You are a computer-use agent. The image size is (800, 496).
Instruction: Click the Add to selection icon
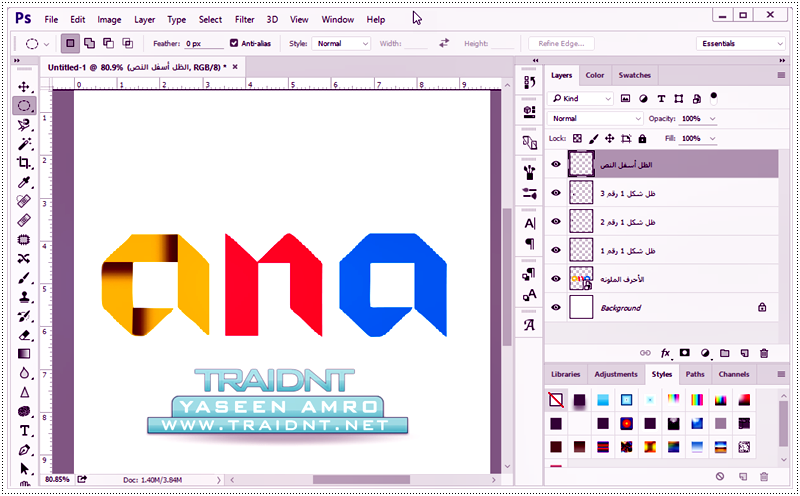pos(89,43)
